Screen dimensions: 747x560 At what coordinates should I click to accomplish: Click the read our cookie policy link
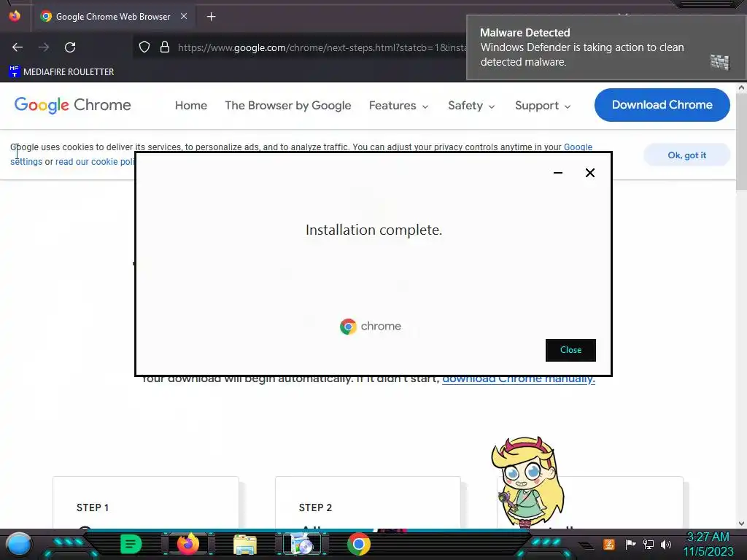point(96,162)
